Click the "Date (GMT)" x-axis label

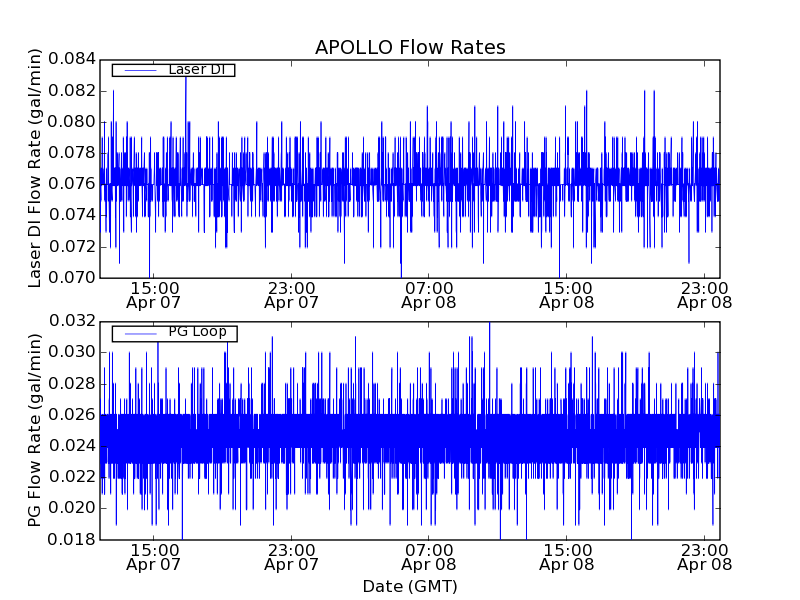tap(410, 586)
